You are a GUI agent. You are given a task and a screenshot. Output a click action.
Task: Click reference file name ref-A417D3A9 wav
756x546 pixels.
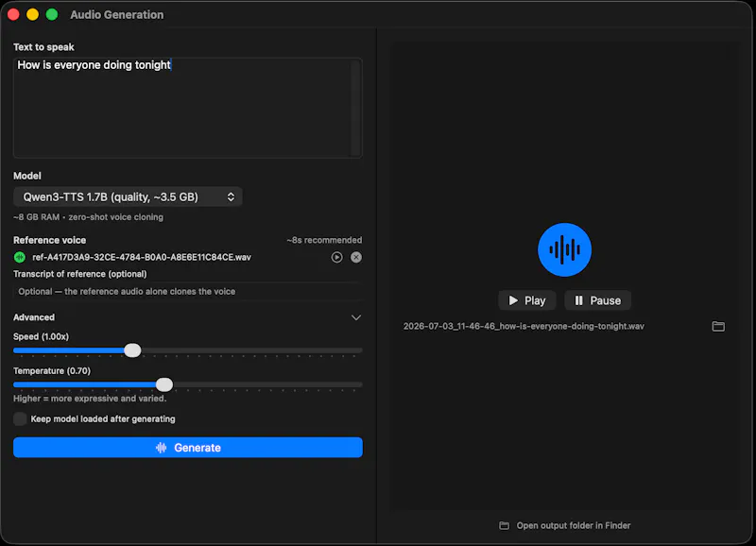pyautogui.click(x=142, y=257)
